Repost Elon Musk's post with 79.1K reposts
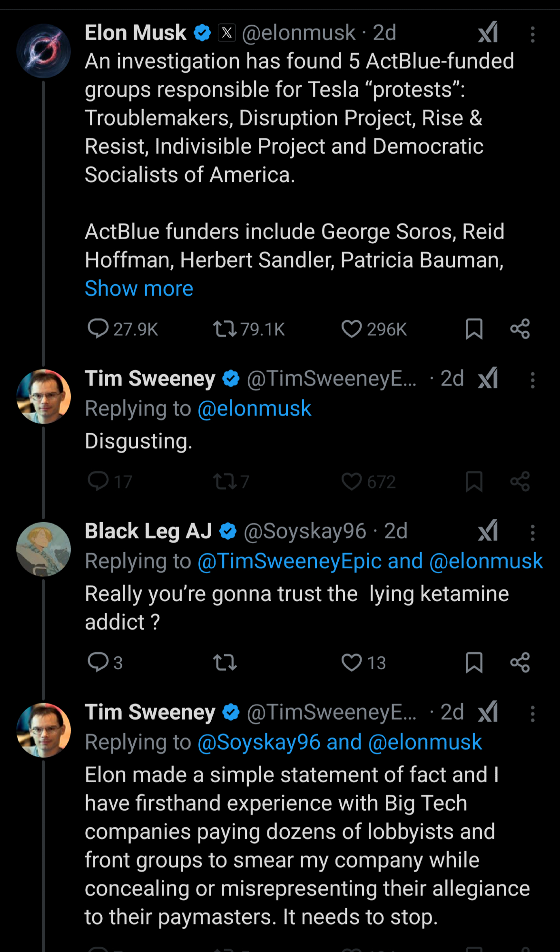This screenshot has width=560, height=952. pos(225,329)
